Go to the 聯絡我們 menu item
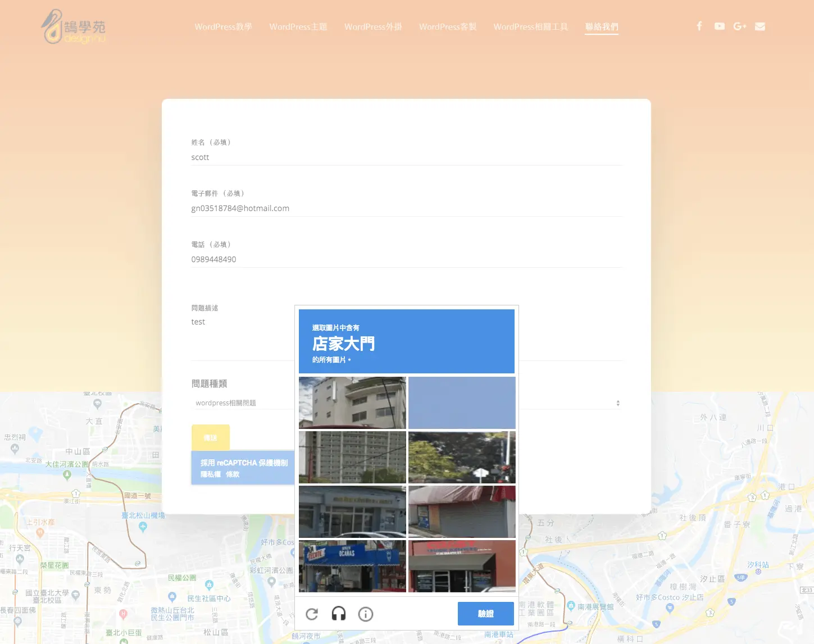 602,27
